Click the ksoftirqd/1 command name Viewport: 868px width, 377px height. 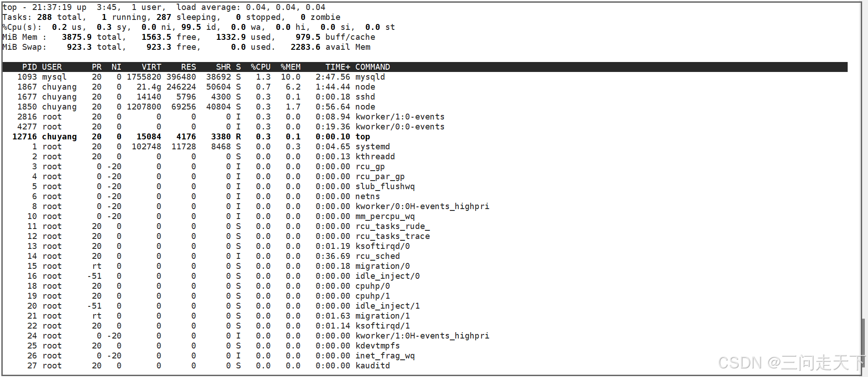click(x=382, y=326)
